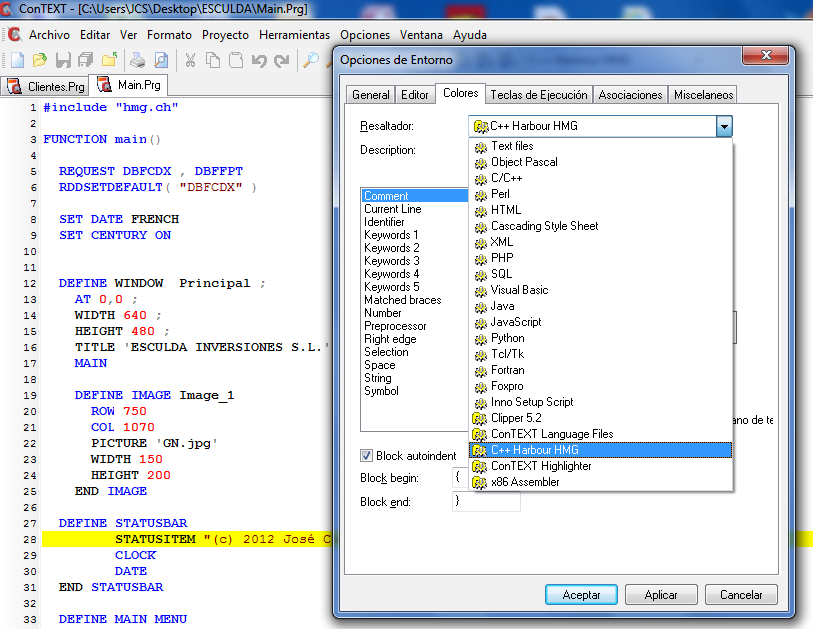Click the Close file folder icon
813x629 pixels.
(x=109, y=60)
